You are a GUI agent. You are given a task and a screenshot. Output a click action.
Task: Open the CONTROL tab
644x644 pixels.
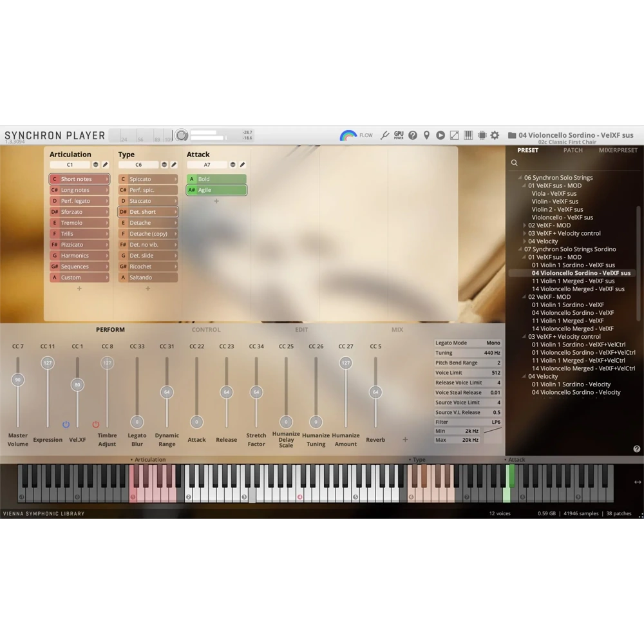pos(206,330)
